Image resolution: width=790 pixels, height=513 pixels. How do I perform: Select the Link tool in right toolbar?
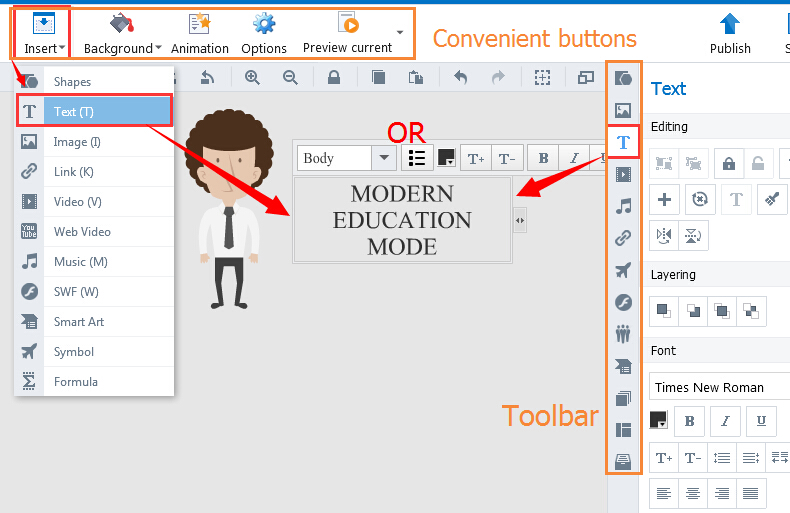(623, 238)
